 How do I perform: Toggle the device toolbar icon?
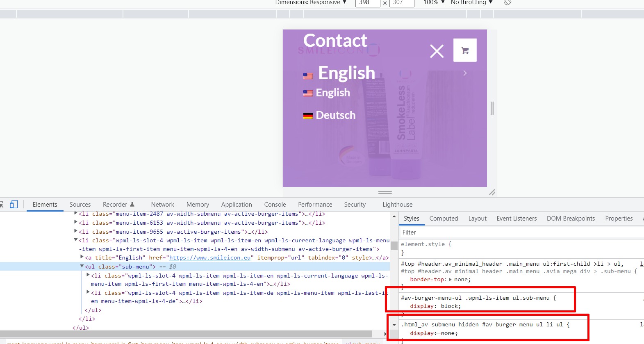point(14,204)
